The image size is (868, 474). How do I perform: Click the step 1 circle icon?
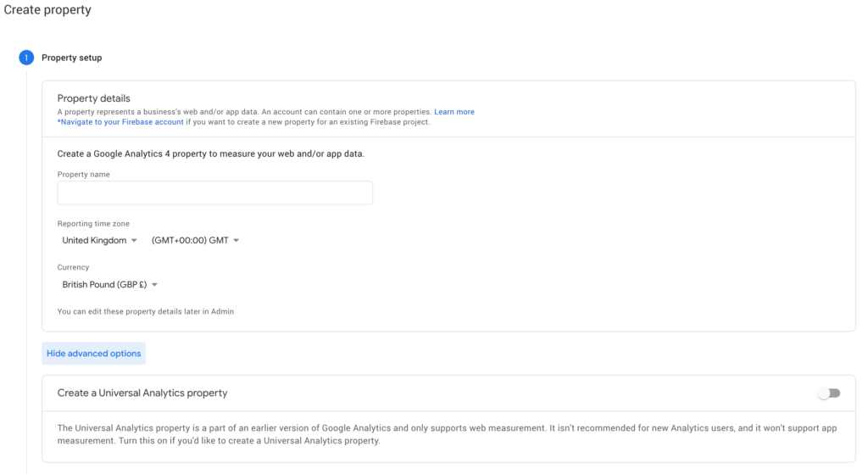(26, 58)
